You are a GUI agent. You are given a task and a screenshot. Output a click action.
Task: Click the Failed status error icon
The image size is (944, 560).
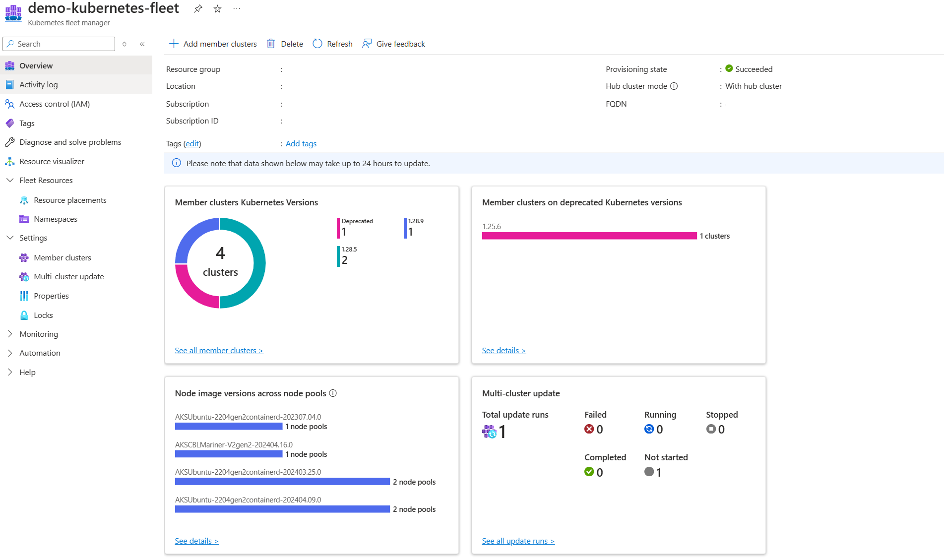coord(589,429)
